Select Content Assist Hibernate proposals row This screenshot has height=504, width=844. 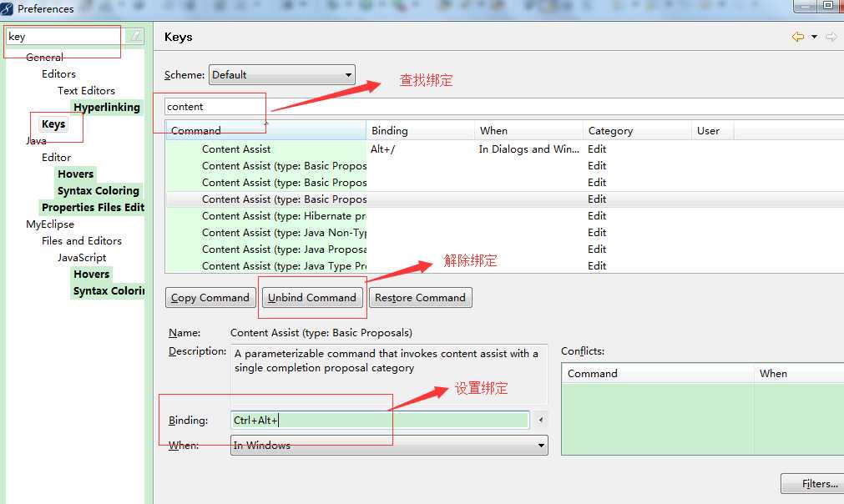504,215
